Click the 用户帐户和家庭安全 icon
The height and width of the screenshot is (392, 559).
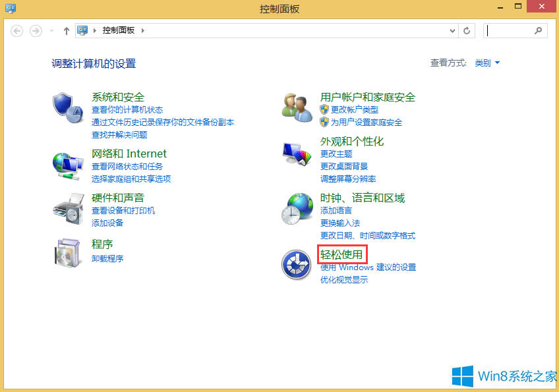297,105
